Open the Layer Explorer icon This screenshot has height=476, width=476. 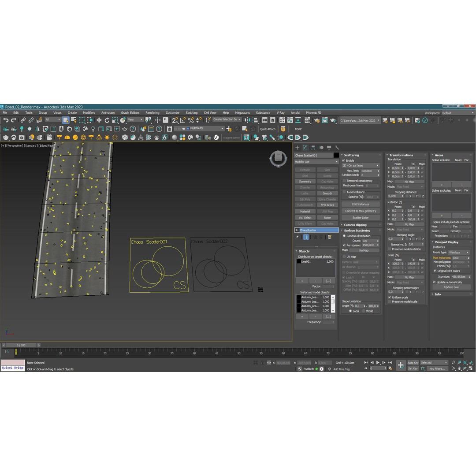(x=273, y=121)
